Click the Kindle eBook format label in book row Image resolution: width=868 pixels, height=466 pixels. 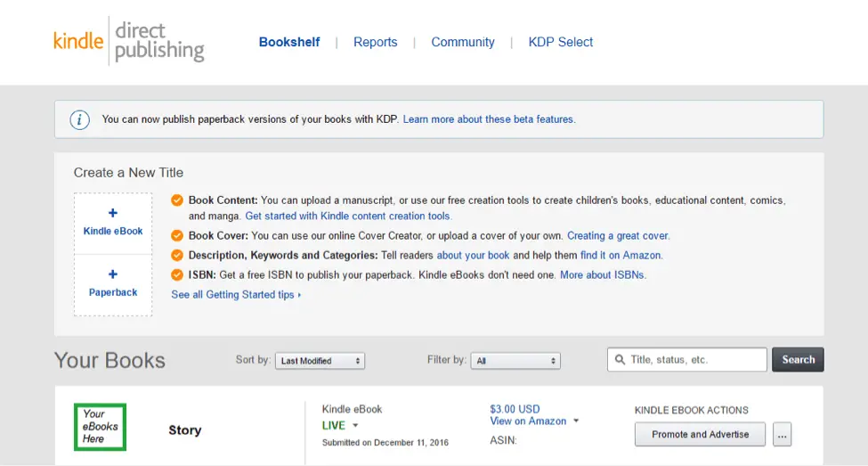pyautogui.click(x=352, y=409)
